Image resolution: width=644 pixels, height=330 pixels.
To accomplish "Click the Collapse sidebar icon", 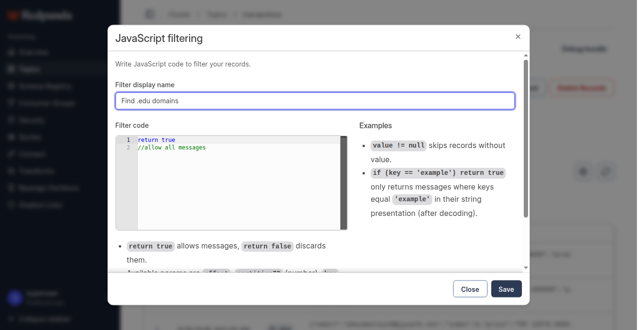I will coord(11,319).
